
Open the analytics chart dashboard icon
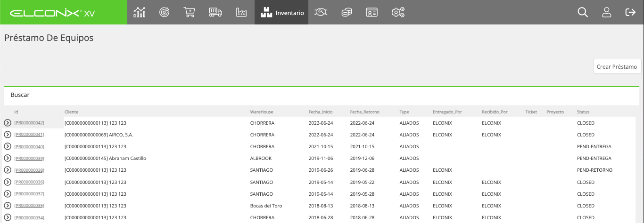point(140,12)
